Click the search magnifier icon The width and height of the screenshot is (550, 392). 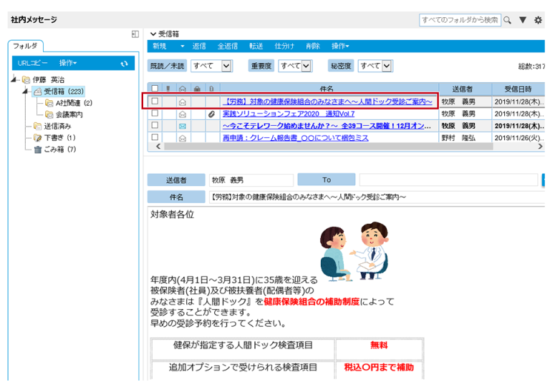(x=507, y=20)
